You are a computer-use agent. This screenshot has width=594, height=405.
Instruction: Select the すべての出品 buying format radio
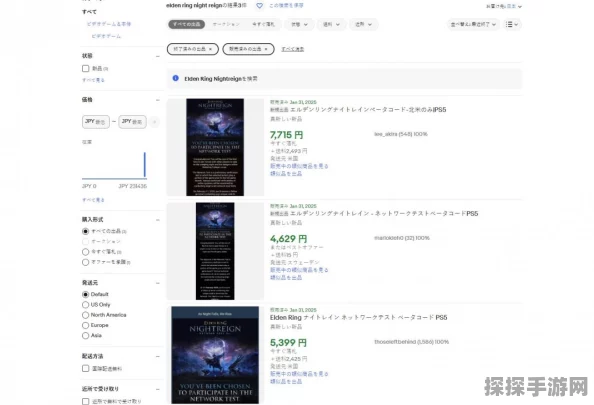(86, 231)
